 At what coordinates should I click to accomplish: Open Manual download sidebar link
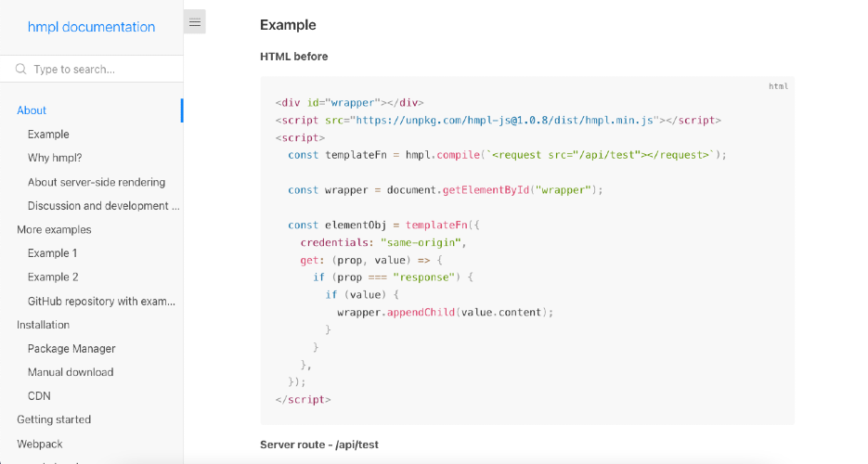(x=71, y=372)
